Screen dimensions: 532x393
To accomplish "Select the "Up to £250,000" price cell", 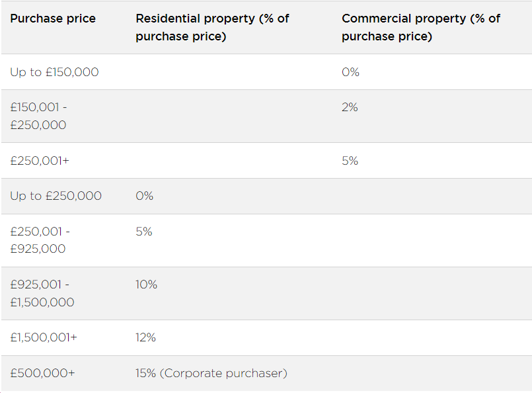I will (56, 196).
